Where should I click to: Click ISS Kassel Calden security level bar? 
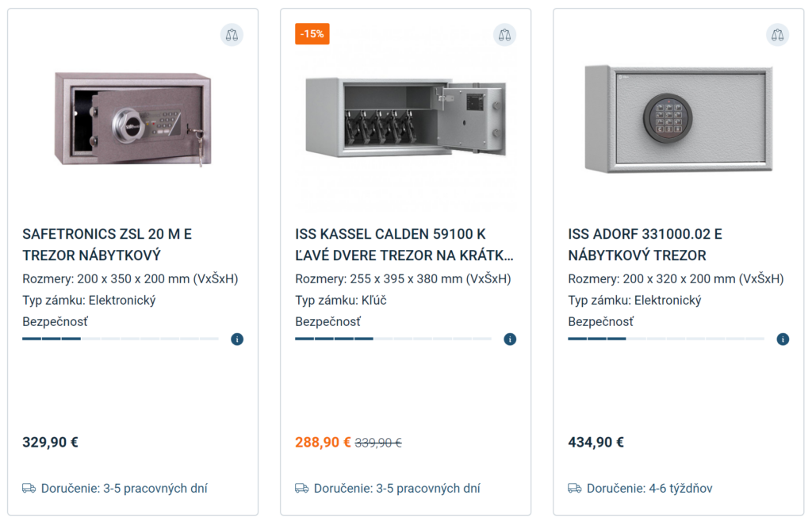point(393,340)
